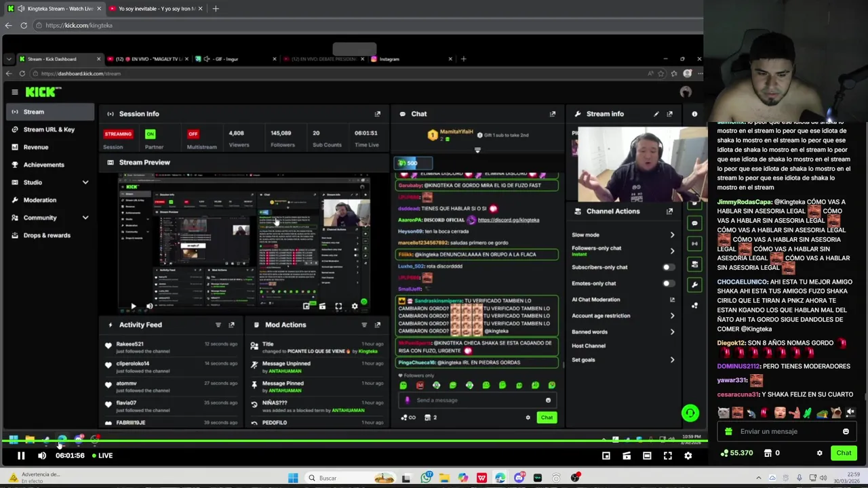The height and width of the screenshot is (488, 868).
Task: Open Drops & rewards in sidebar
Action: pyautogui.click(x=50, y=235)
